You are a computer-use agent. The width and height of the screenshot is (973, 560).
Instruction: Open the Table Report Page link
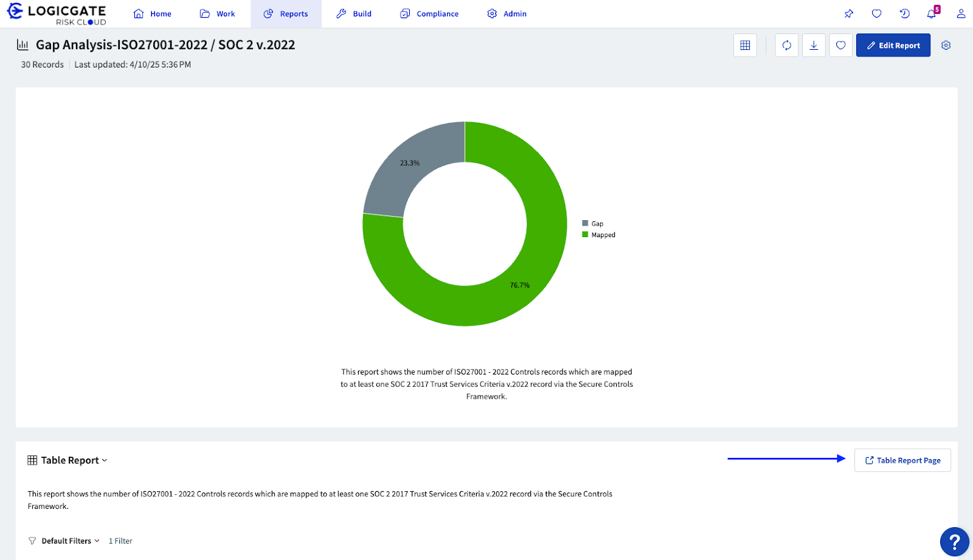click(x=902, y=460)
